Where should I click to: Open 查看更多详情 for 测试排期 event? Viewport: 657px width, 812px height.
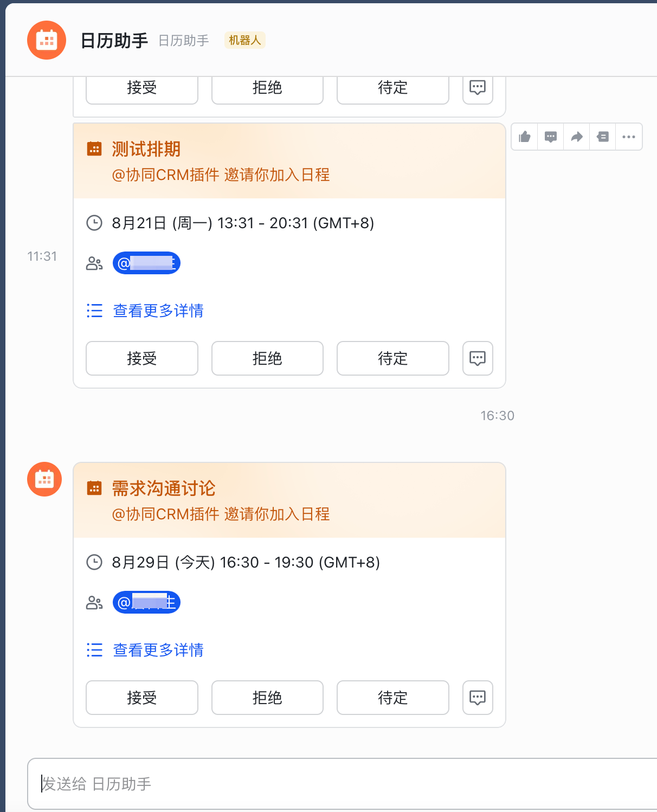point(158,311)
